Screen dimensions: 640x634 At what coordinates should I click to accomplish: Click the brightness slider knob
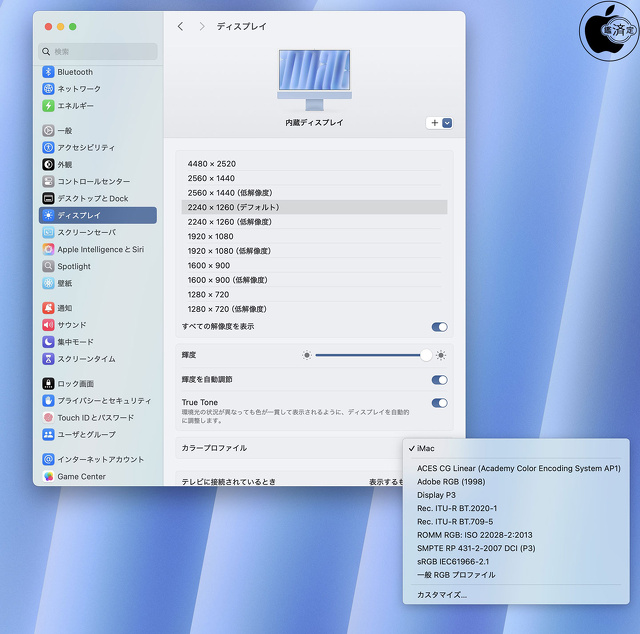tap(426, 355)
